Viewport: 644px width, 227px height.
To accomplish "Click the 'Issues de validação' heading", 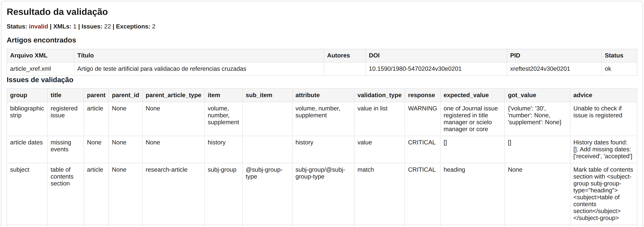I will (x=40, y=80).
